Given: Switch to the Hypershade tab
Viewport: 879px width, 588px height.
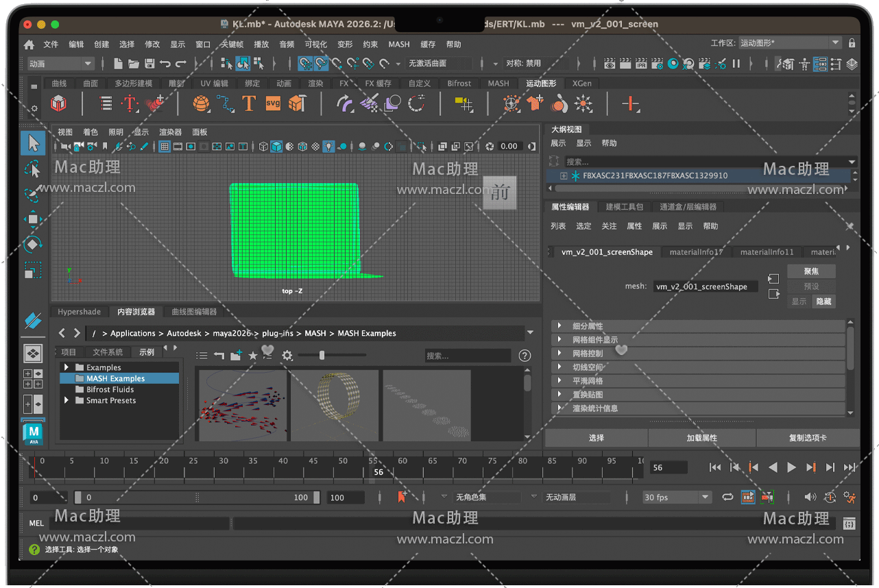Looking at the screenshot, I should (79, 312).
